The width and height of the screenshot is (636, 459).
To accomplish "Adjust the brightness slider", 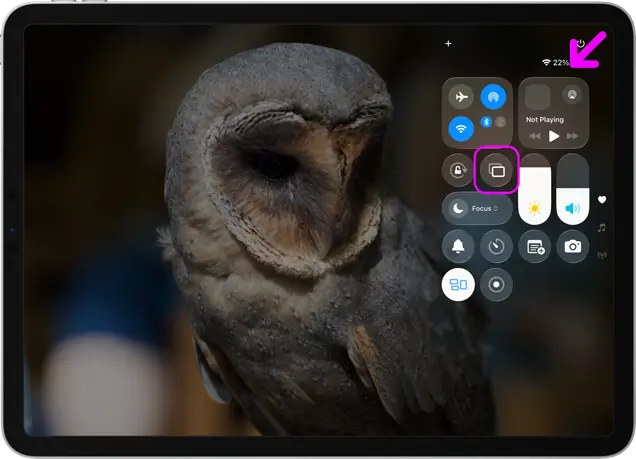I will [534, 188].
